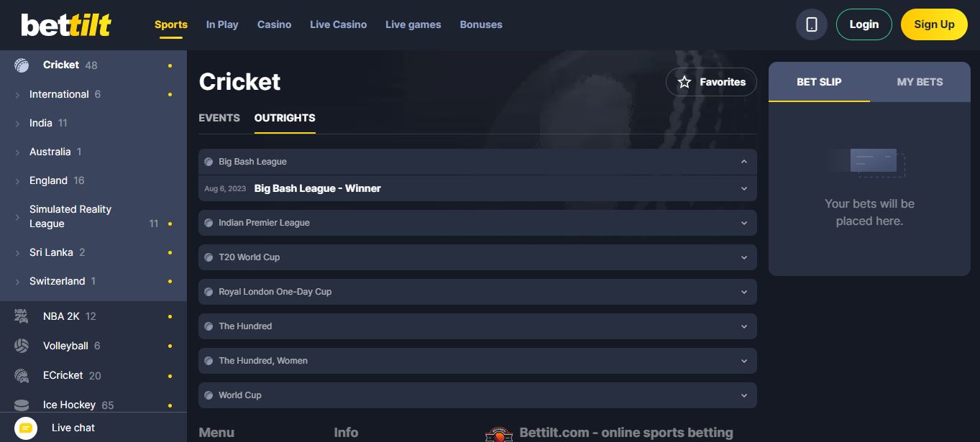Image resolution: width=980 pixels, height=442 pixels.
Task: Go to In Play section
Action: [222, 24]
